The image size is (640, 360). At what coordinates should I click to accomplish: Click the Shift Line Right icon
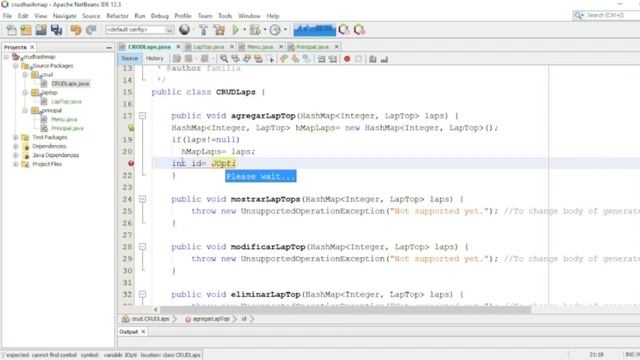click(333, 59)
